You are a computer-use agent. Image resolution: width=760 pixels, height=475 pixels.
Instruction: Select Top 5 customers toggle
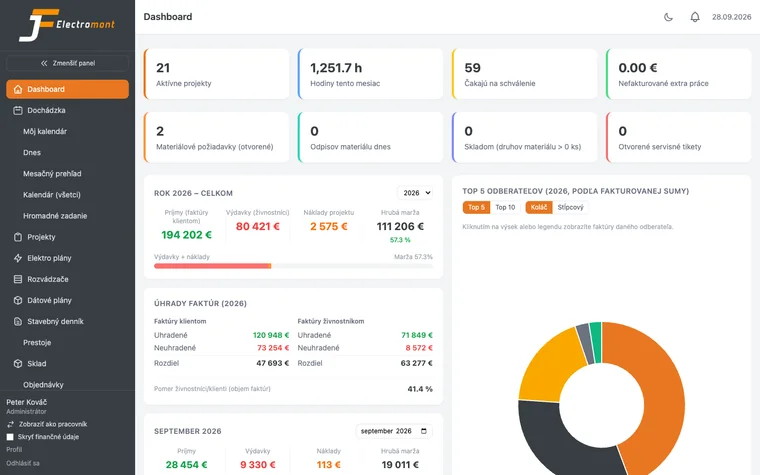pyautogui.click(x=476, y=207)
